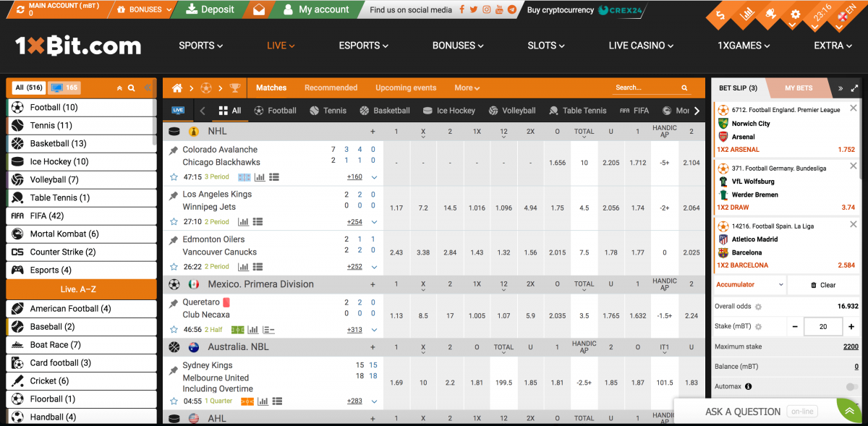Expand the More dropdown in matches bar
This screenshot has height=426, width=868.
click(x=467, y=88)
